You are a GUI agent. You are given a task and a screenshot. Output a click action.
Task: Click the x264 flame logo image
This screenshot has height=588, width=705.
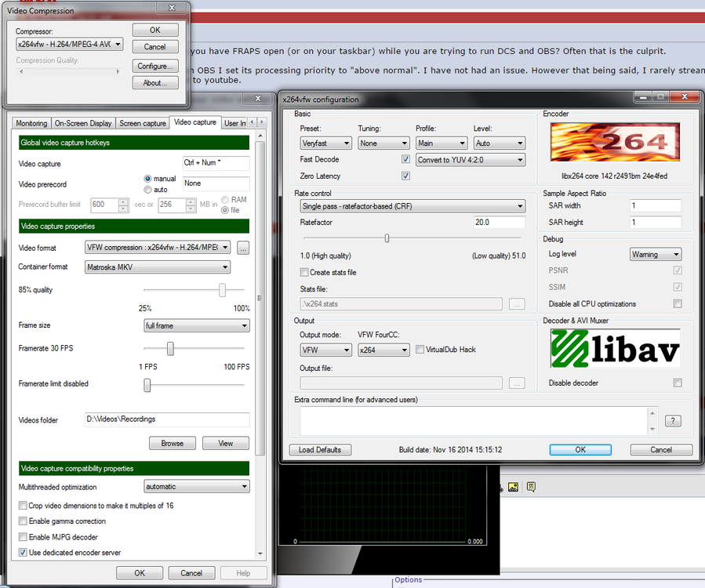615,143
